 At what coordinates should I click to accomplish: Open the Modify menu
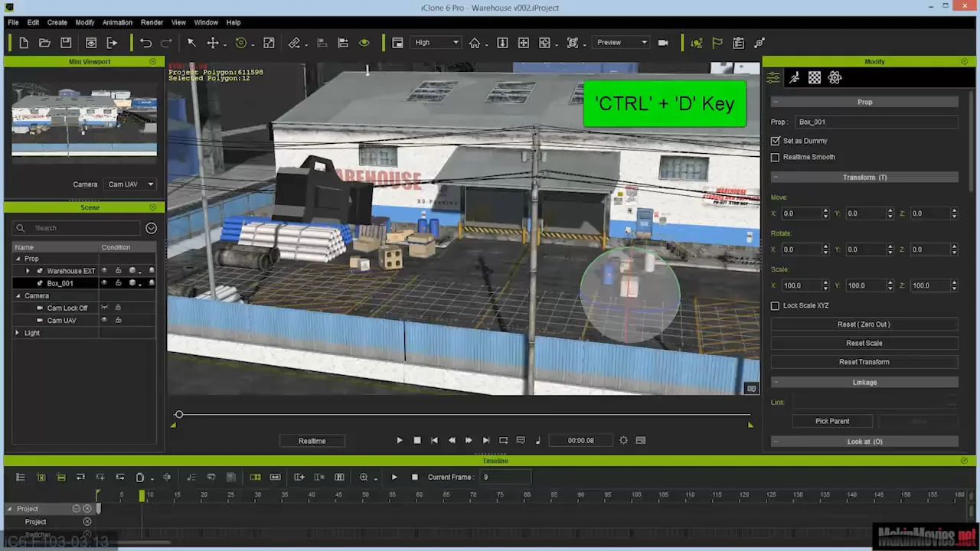(x=84, y=22)
